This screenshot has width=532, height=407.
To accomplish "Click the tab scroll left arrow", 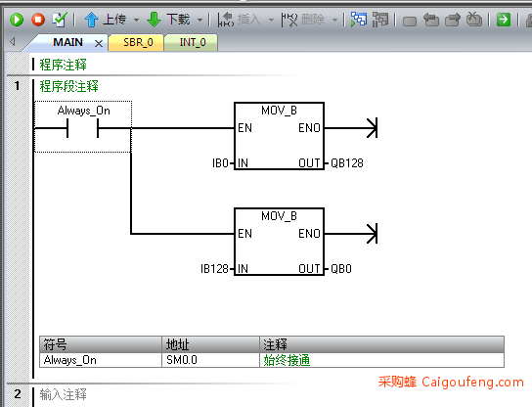I will pos(13,42).
